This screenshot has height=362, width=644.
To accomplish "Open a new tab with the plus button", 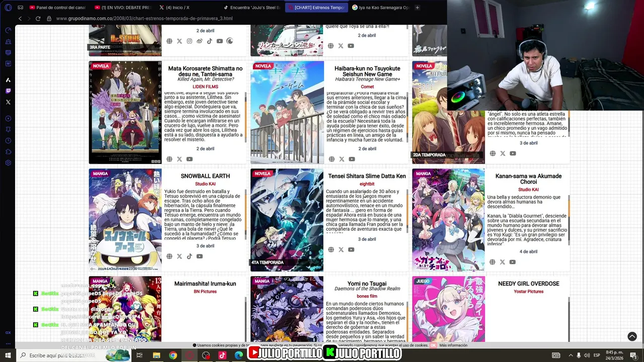I will [x=417, y=8].
